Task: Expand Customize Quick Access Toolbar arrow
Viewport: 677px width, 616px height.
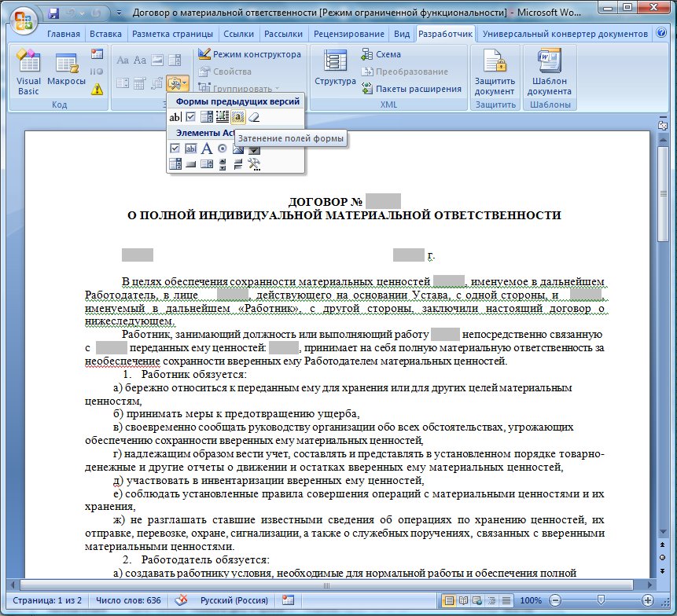Action: 119,13
